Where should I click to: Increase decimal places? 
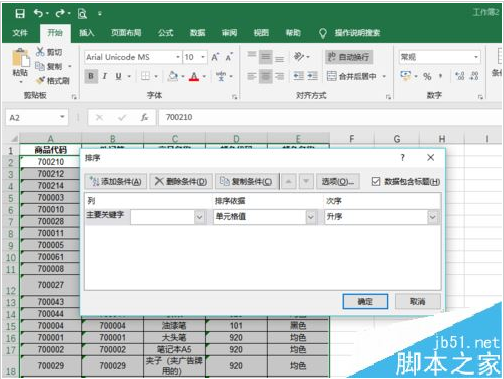pyautogui.click(x=460, y=76)
